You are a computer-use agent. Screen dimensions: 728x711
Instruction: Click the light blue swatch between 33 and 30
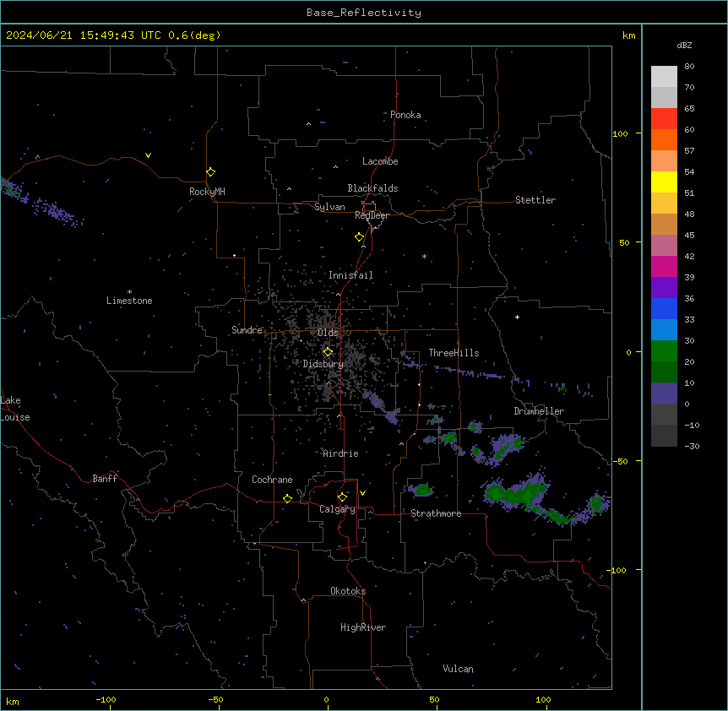tap(664, 330)
